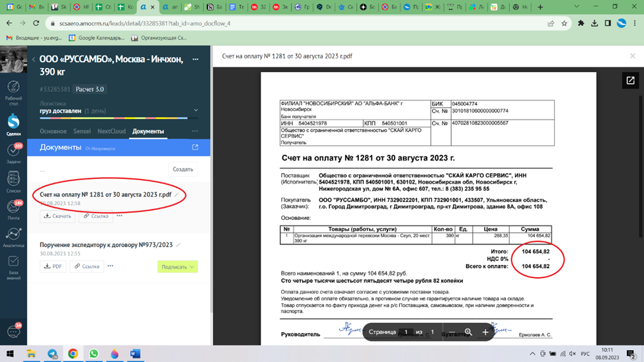The height and width of the screenshot is (362, 644).
Task: Click the magnifier icon in PDF toolbar
Action: (468, 332)
